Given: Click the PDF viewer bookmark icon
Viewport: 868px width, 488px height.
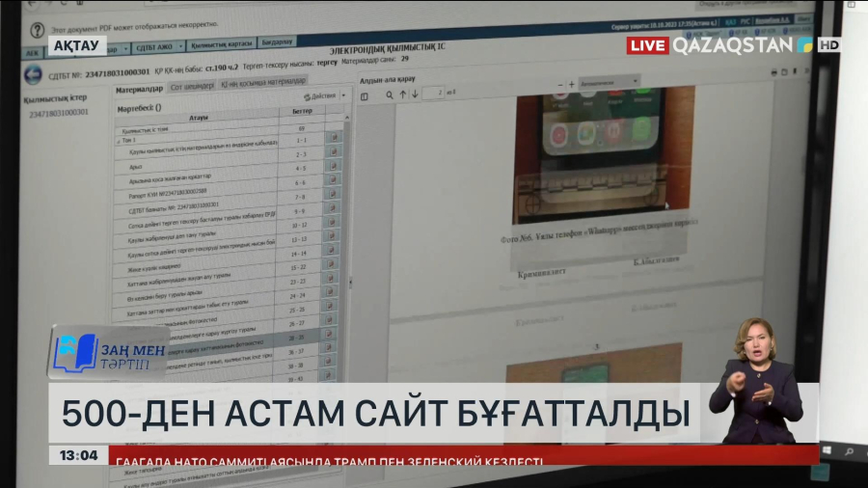Looking at the screenshot, I should [795, 71].
